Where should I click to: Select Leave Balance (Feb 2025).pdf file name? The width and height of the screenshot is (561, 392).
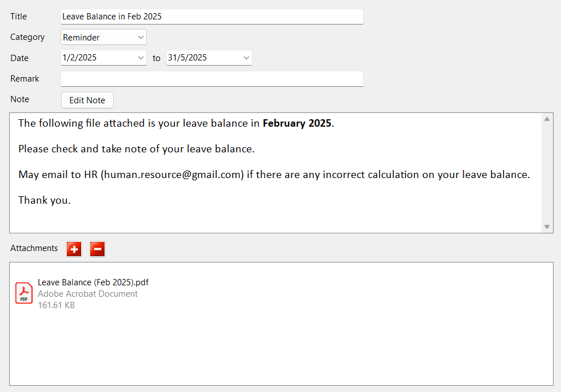coord(93,282)
